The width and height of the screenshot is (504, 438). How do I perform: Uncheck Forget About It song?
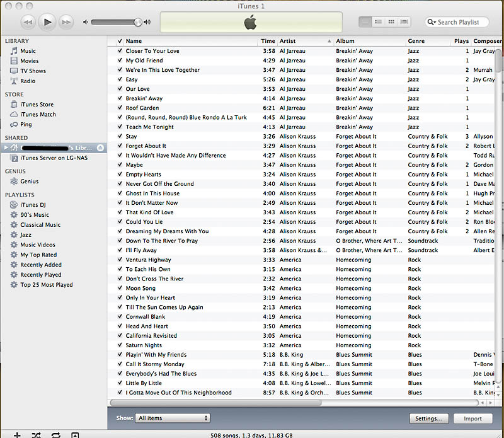(x=120, y=146)
